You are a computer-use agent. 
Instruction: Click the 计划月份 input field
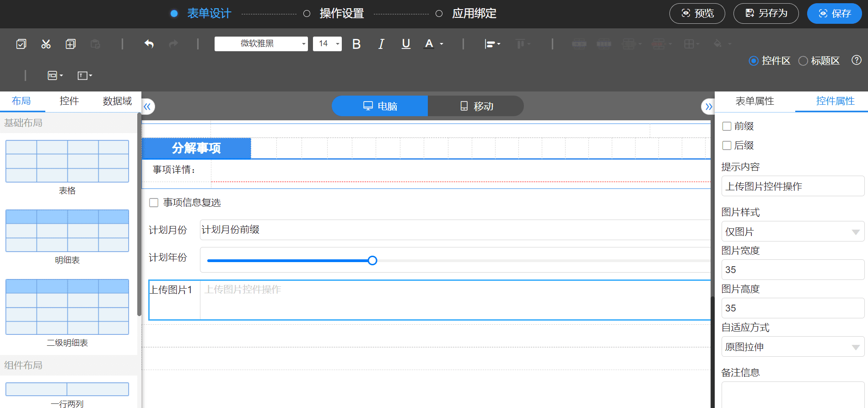coord(455,230)
